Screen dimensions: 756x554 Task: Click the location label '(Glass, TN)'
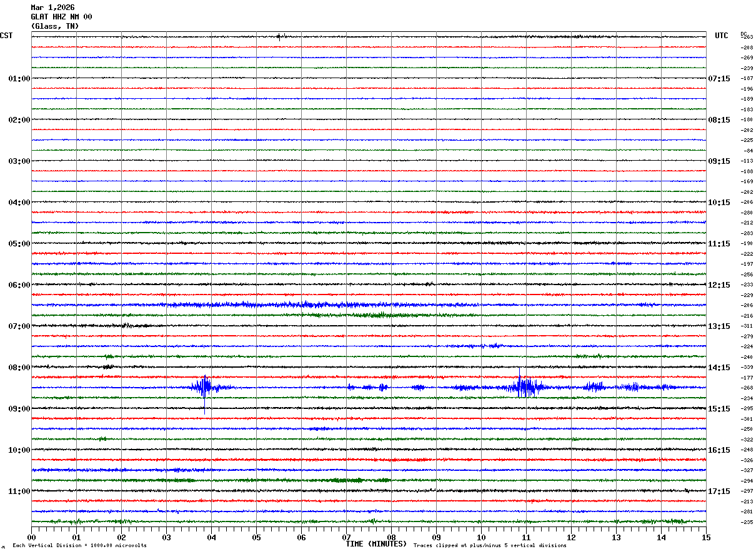point(55,26)
